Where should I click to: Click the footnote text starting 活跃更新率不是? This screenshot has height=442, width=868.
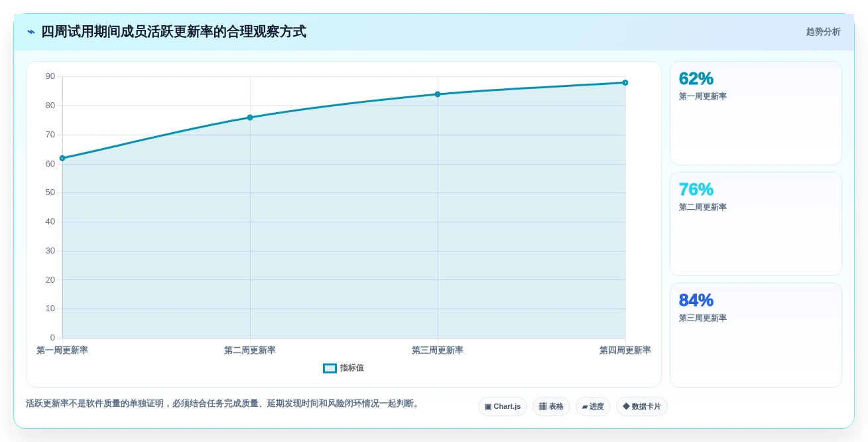[223, 404]
